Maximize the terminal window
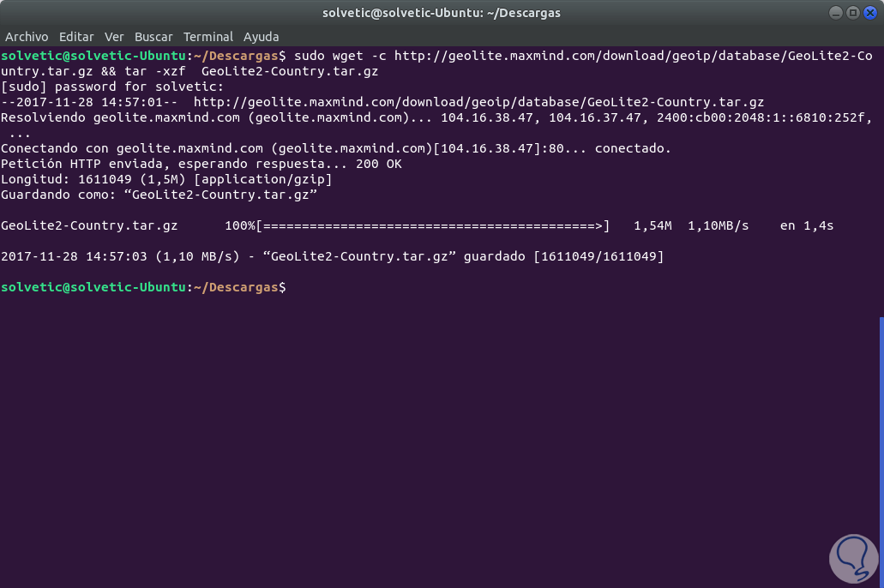The width and height of the screenshot is (884, 588). tap(852, 13)
